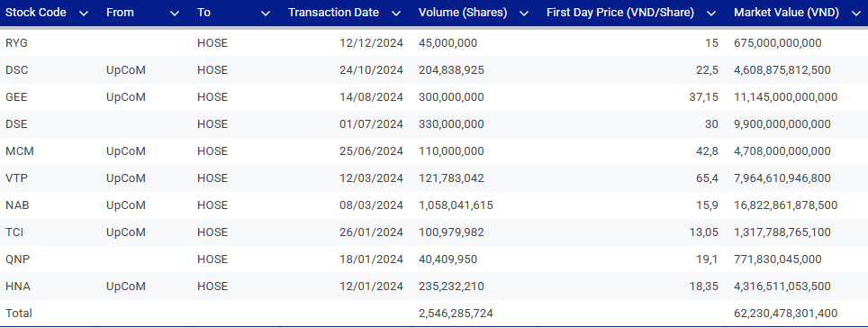The width and height of the screenshot is (868, 328).
Task: Click first day price 37,15
Action: click(704, 97)
